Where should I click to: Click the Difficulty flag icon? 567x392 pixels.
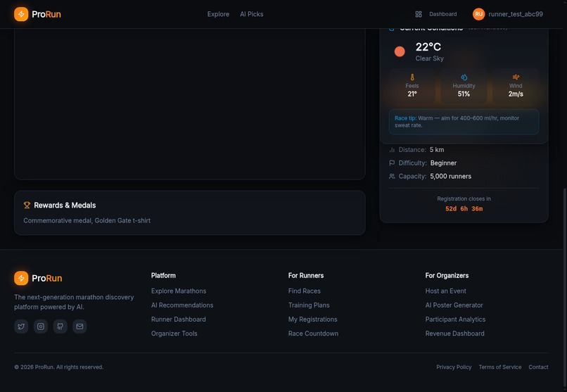[x=392, y=163]
